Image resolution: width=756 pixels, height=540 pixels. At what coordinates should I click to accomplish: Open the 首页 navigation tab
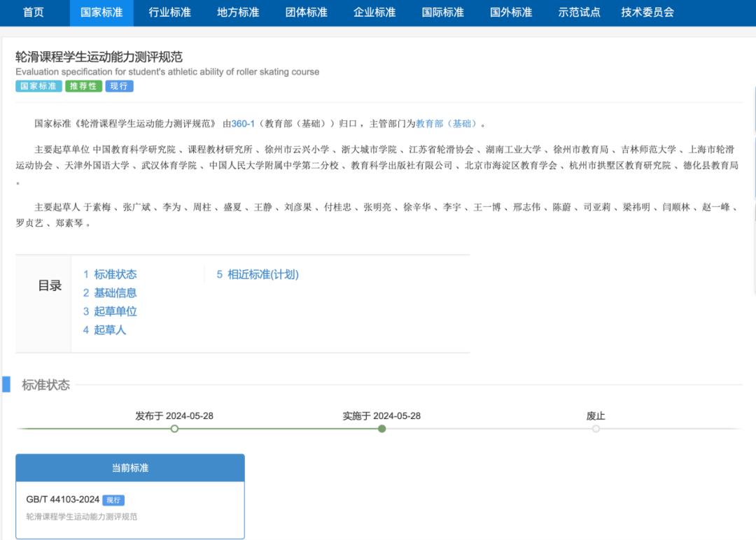[33, 13]
